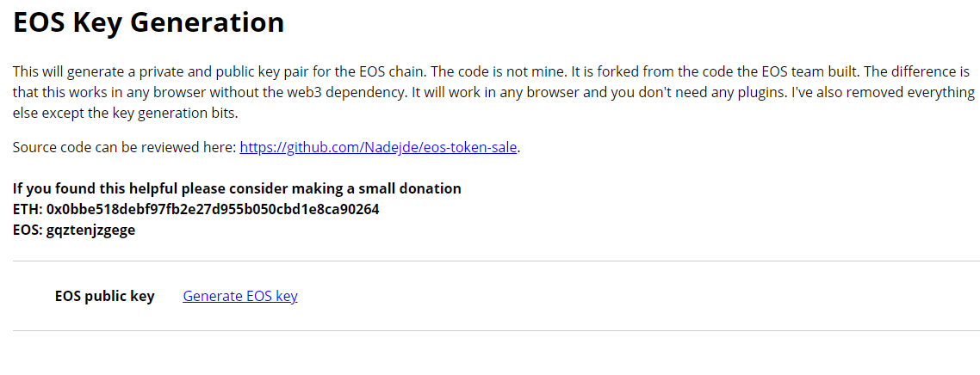980x375 pixels.
Task: Click the "ETH:" label in donation section
Action: tap(28, 209)
